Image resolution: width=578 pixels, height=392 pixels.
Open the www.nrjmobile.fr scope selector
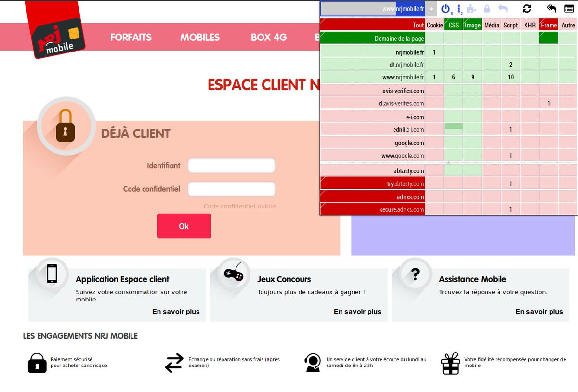click(373, 9)
